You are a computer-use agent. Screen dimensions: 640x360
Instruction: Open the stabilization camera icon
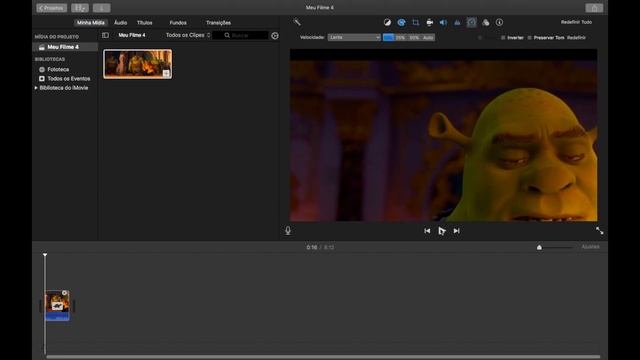[429, 22]
